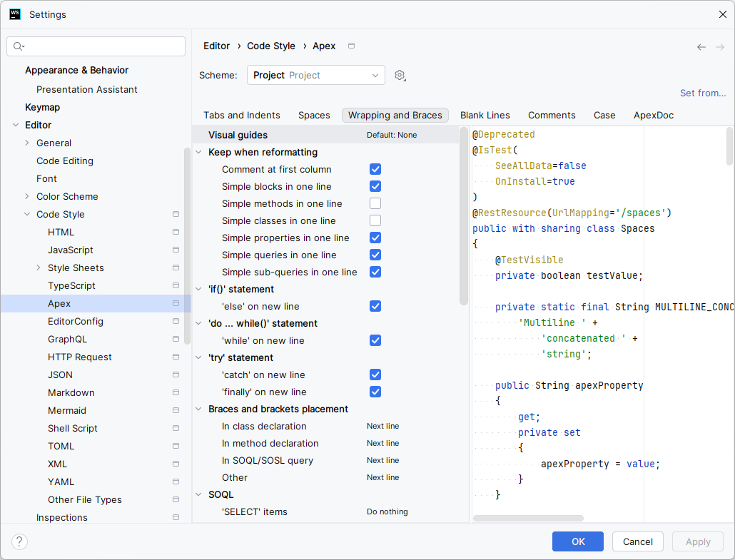Viewport: 735px width, 560px height.
Task: Click project icon beside TOML row
Action: pos(176,446)
